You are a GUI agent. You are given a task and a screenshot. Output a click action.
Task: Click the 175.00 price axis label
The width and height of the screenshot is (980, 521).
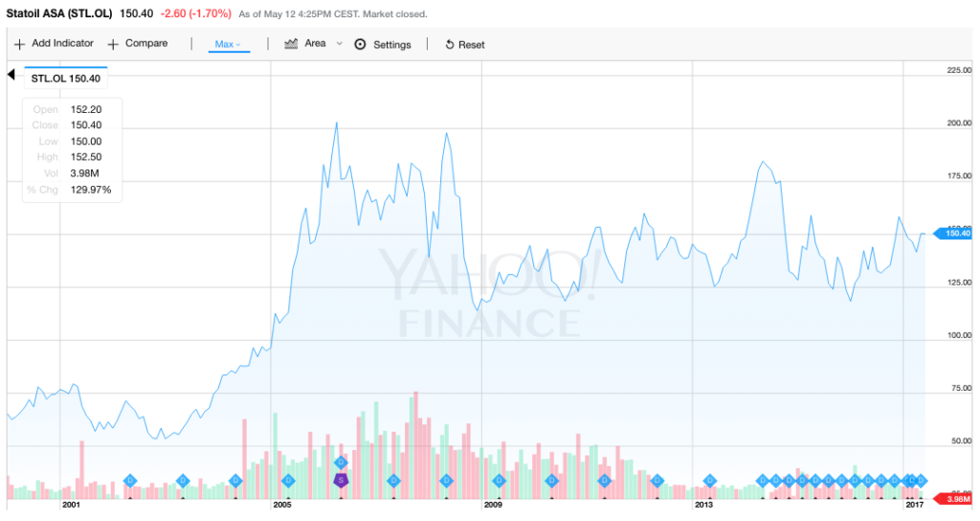[959, 176]
